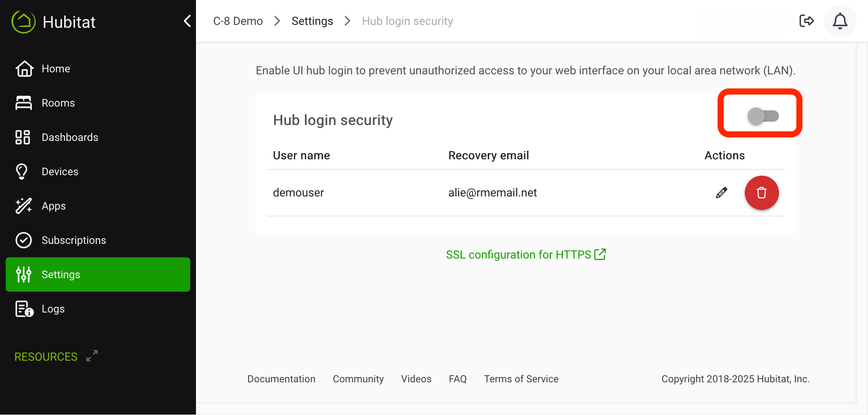Open the Home page via house icon
Screen dimensions: 868x415
click(x=24, y=69)
